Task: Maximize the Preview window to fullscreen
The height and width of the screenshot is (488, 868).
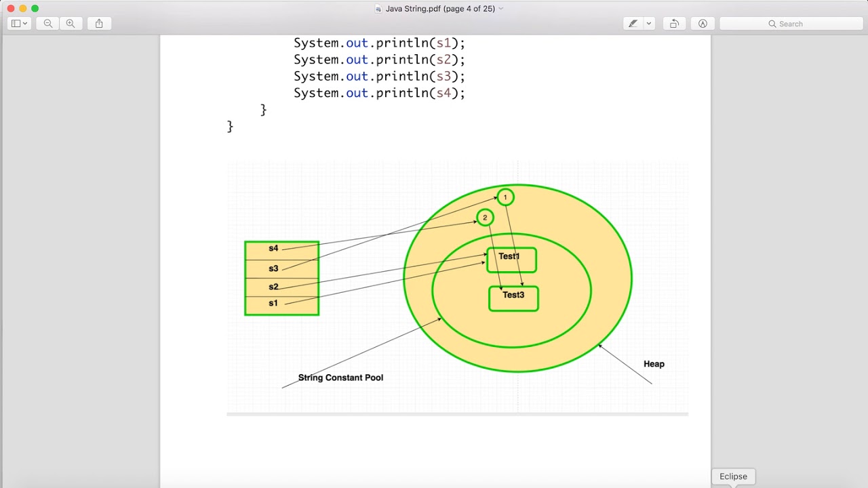Action: point(35,8)
